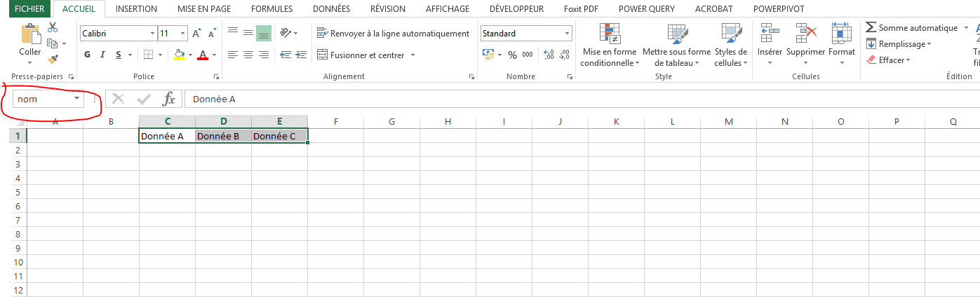Viewport: 980px width, 297px height.
Task: Click the increase font size icon
Action: pos(196,34)
